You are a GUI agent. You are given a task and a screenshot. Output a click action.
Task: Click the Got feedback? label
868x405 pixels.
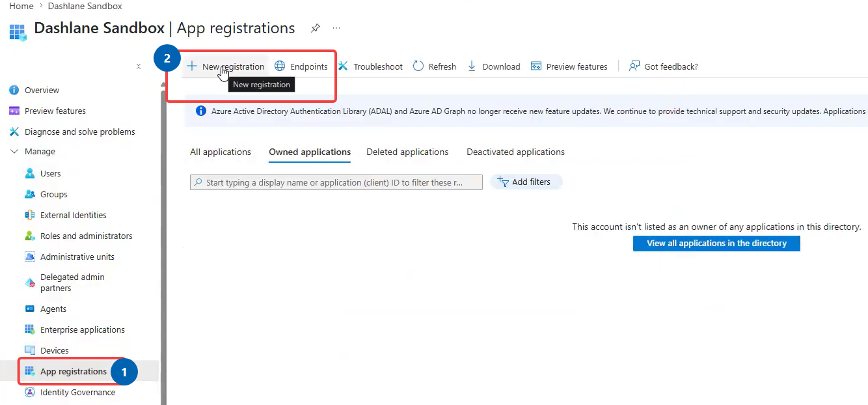click(x=671, y=66)
